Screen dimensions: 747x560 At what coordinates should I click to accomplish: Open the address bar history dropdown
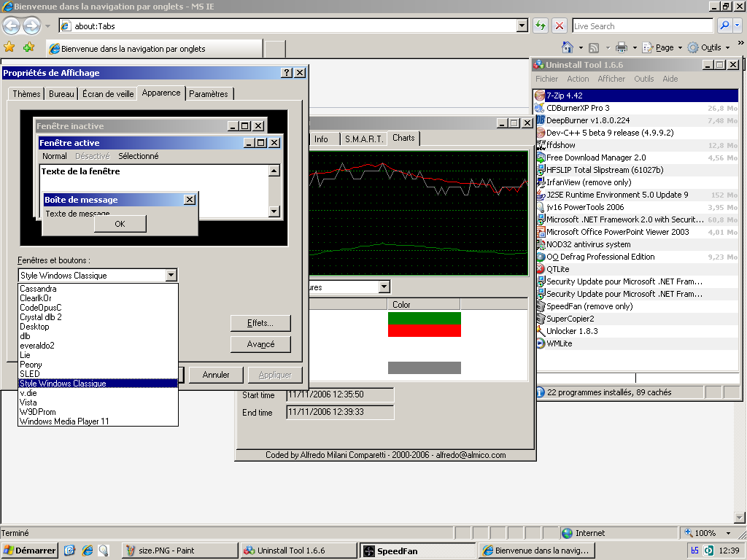pos(522,26)
